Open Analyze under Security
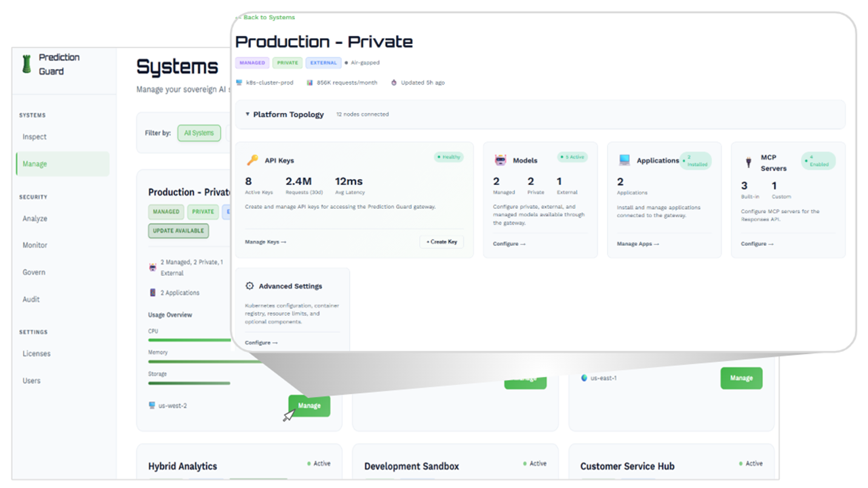Screen dimensions: 868x488 tap(35, 218)
